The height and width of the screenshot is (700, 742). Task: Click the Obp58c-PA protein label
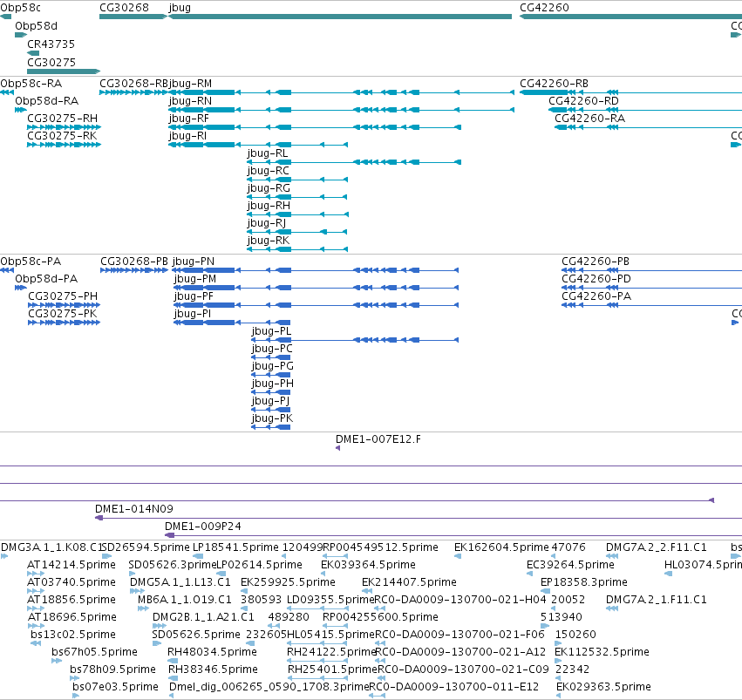click(x=31, y=262)
